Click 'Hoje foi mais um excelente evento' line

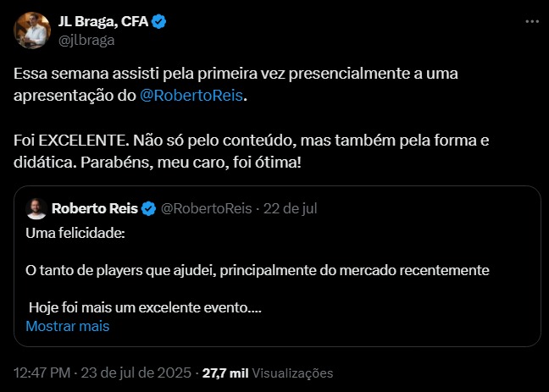coord(145,308)
